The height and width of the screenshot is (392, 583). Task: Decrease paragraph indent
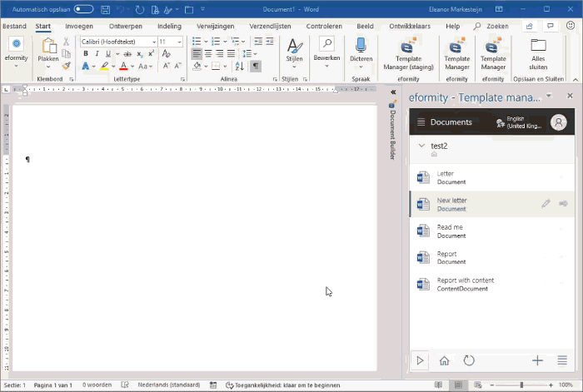click(258, 42)
